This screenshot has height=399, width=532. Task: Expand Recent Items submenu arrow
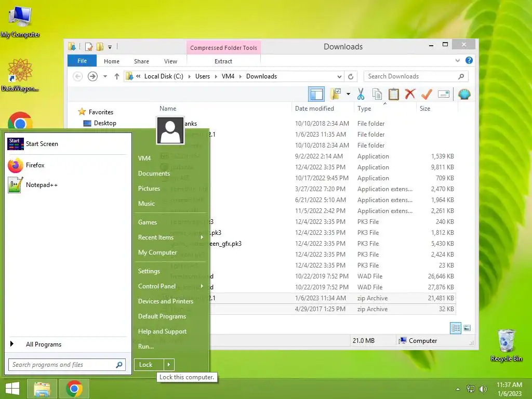[202, 237]
